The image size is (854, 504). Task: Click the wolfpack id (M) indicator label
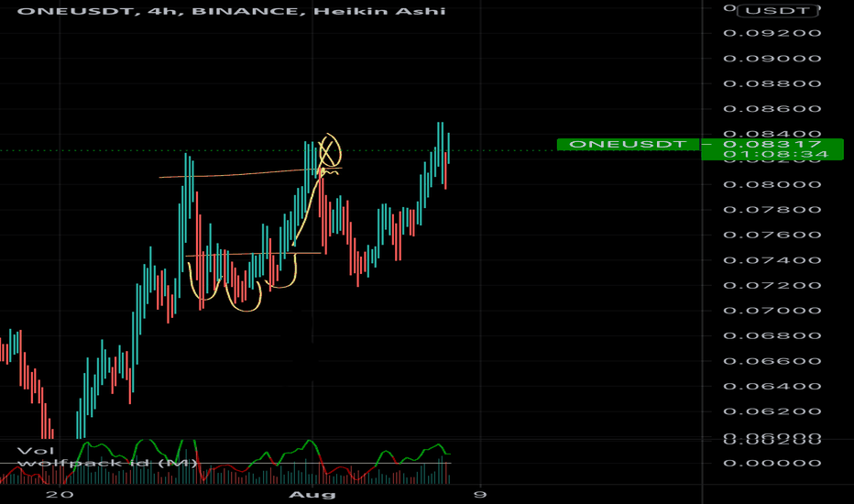(x=107, y=463)
